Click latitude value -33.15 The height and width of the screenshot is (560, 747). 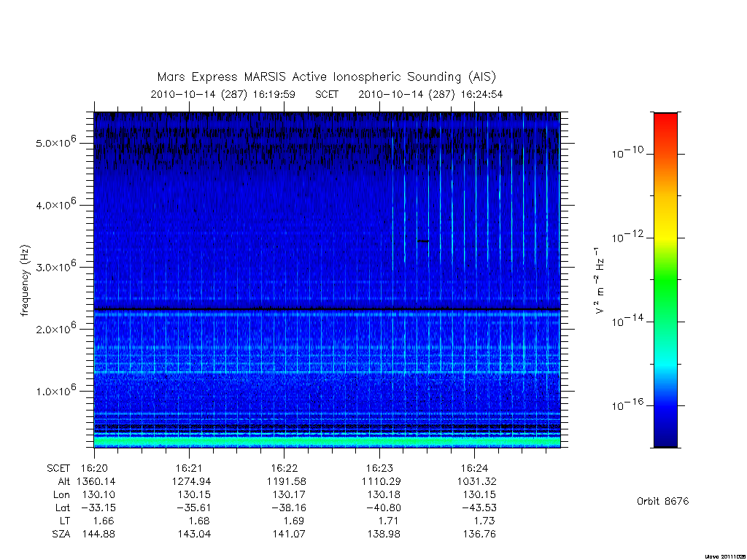[98, 508]
